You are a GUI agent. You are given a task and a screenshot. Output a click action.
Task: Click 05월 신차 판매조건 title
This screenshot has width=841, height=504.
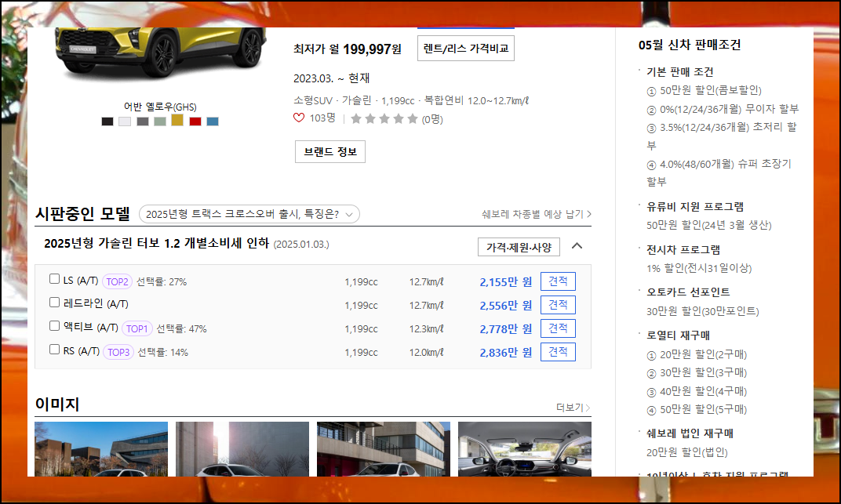(690, 45)
